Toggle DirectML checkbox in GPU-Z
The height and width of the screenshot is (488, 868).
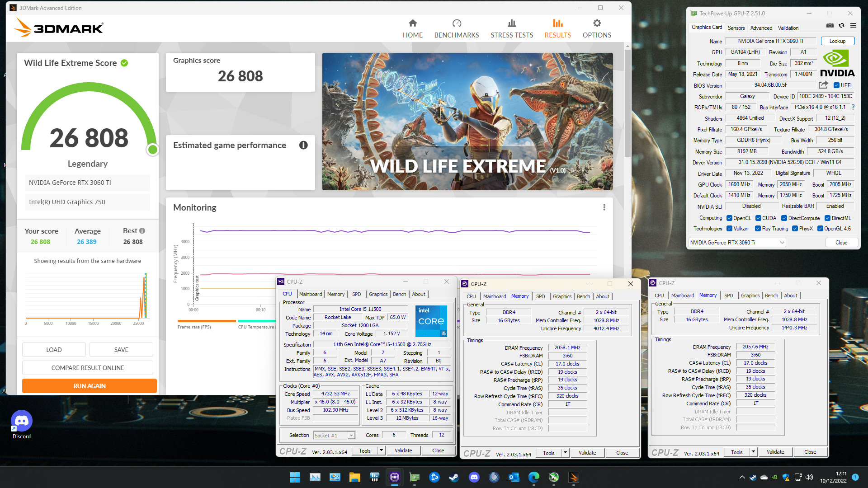pos(827,218)
